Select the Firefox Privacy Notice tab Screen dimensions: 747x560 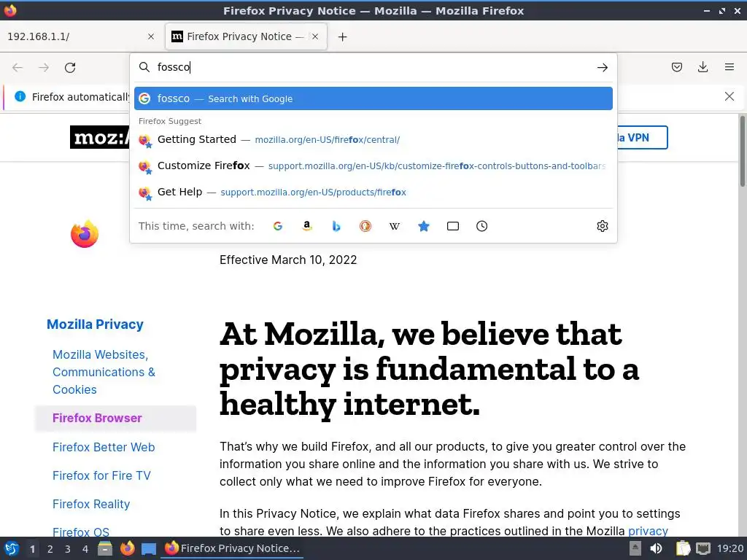point(246,36)
